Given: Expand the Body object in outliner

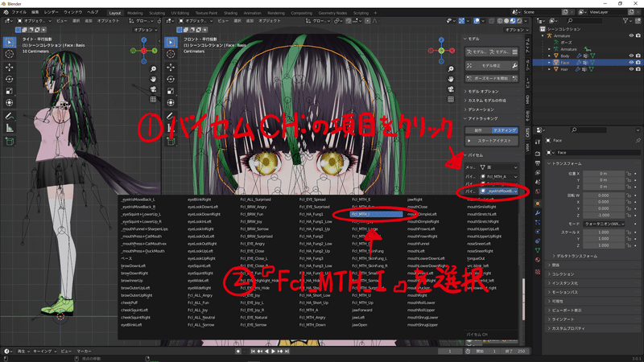Looking at the screenshot, I should (x=550, y=56).
